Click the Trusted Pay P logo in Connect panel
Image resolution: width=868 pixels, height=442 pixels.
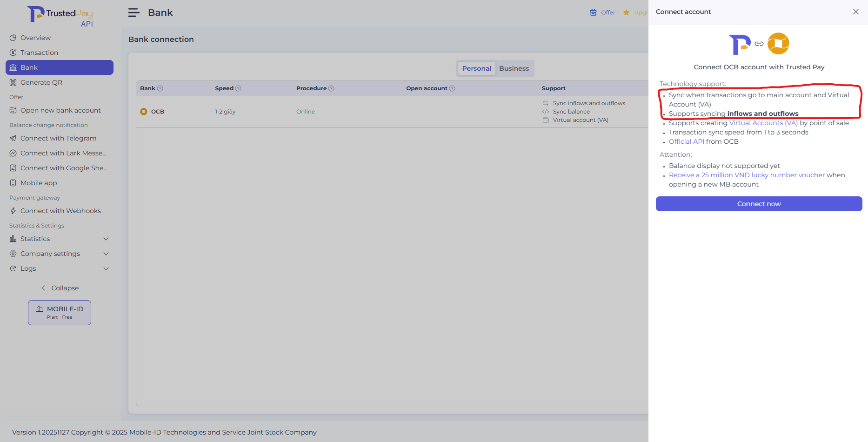point(740,45)
